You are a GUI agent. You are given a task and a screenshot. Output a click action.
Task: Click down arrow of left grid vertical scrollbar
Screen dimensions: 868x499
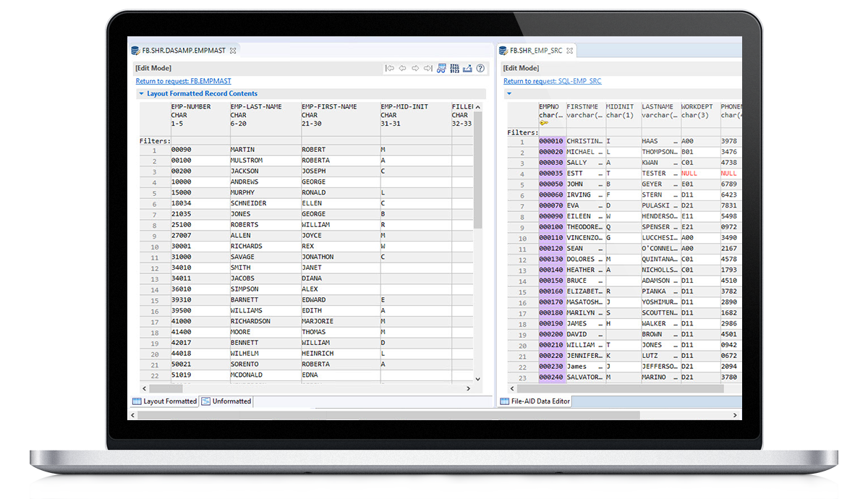point(477,378)
